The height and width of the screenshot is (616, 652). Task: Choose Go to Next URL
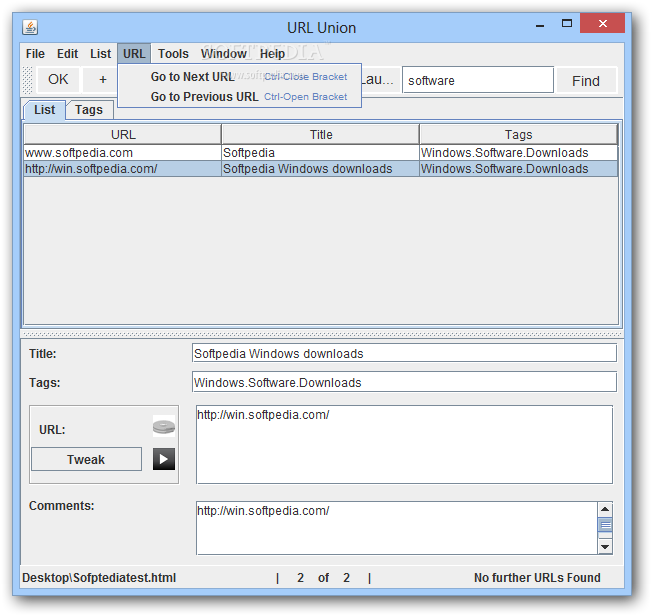(x=240, y=77)
